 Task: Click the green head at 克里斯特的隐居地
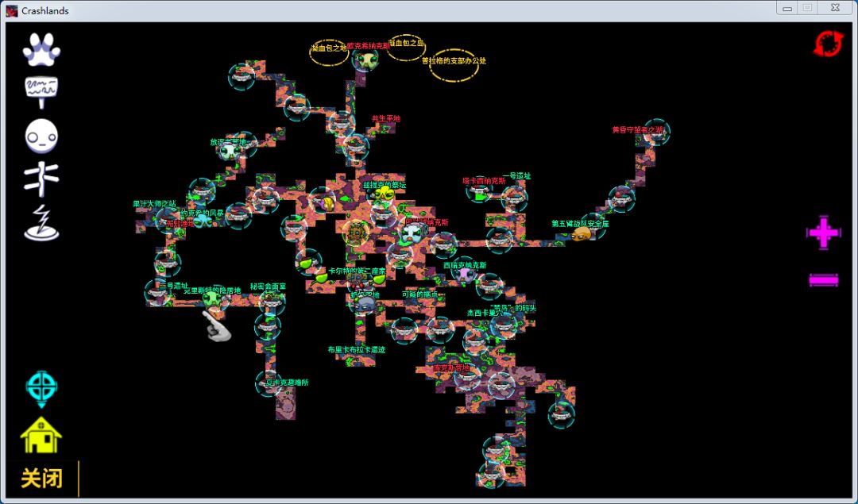click(x=212, y=298)
